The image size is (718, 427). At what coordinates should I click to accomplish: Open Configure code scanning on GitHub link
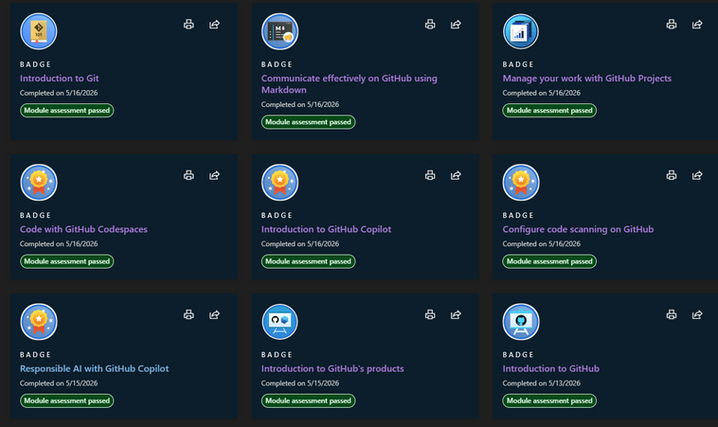[x=578, y=229]
